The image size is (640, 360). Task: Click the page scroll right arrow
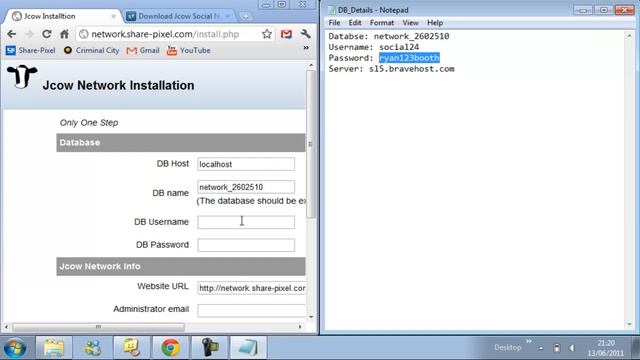click(300, 327)
